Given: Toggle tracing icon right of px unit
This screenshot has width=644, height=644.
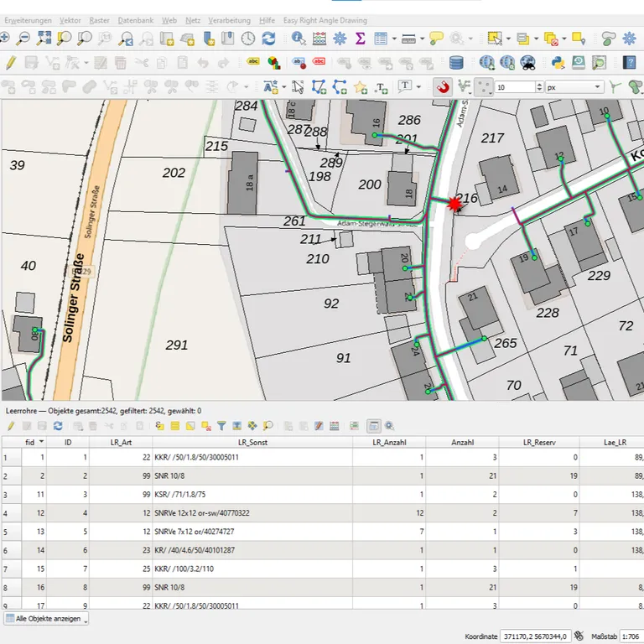Looking at the screenshot, I should click(x=615, y=87).
